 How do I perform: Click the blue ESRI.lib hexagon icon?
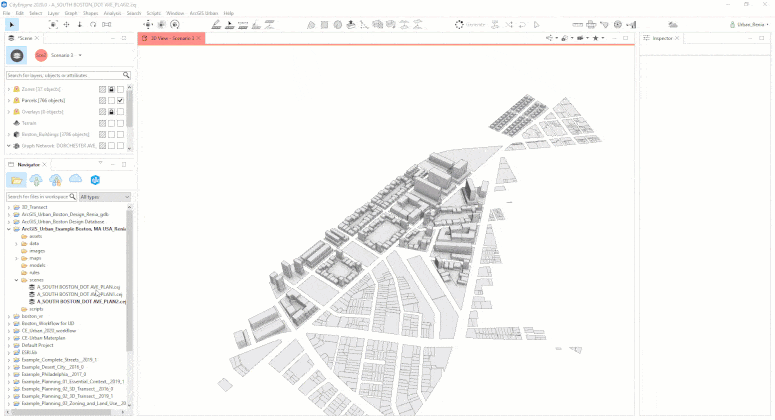click(95, 180)
